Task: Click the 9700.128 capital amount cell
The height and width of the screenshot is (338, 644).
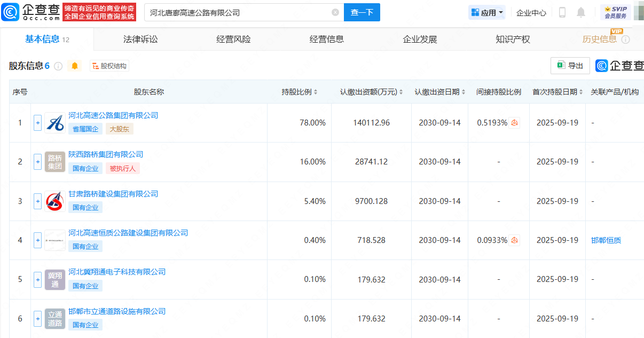Action: pos(371,201)
